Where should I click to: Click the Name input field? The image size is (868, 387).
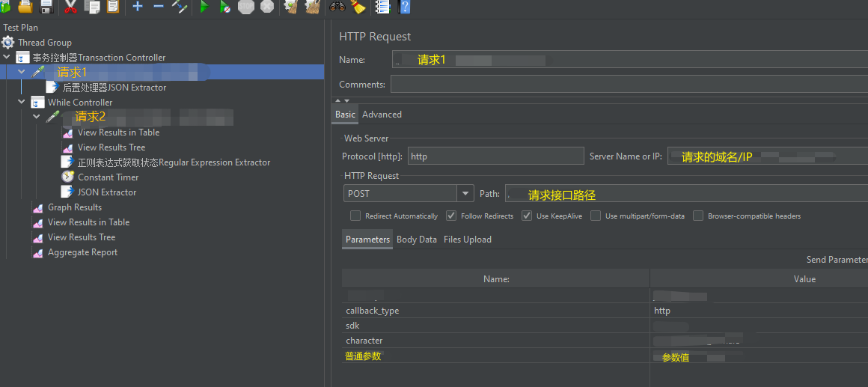[630, 60]
